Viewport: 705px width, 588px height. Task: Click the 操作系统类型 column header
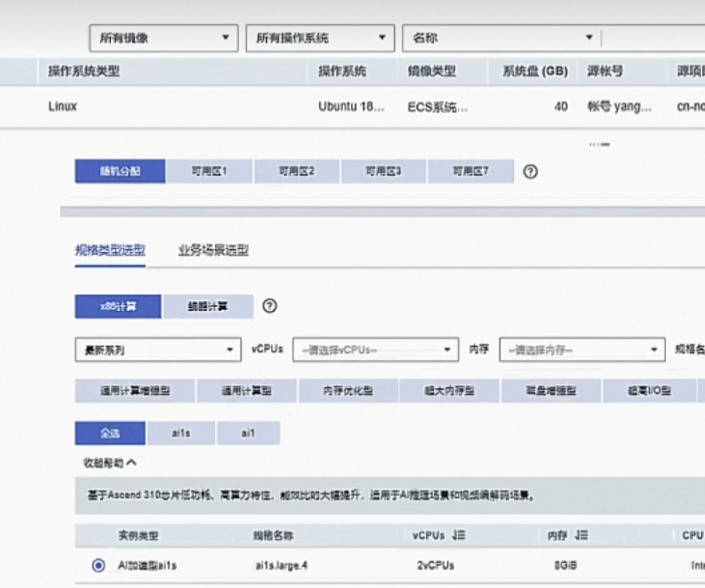(84, 71)
